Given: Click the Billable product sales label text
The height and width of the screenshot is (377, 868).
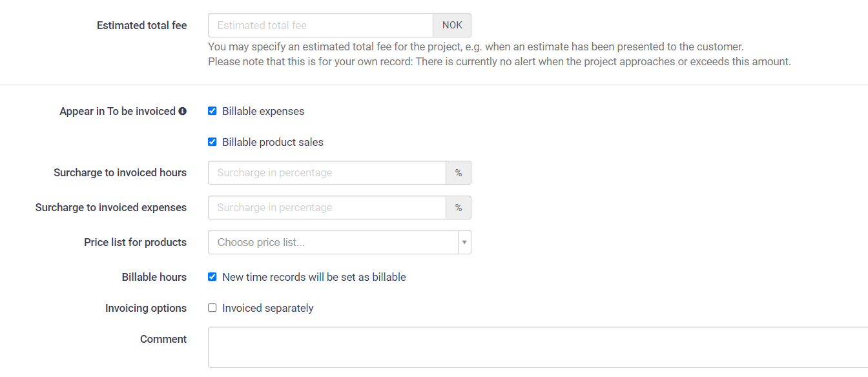Looking at the screenshot, I should pyautogui.click(x=273, y=142).
